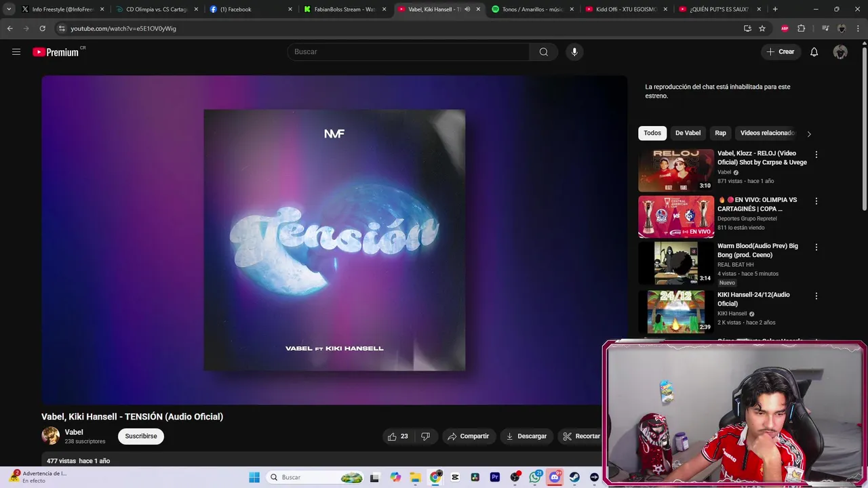This screenshot has width=868, height=488.
Task: Go back in browser history
Action: click(x=9, y=28)
